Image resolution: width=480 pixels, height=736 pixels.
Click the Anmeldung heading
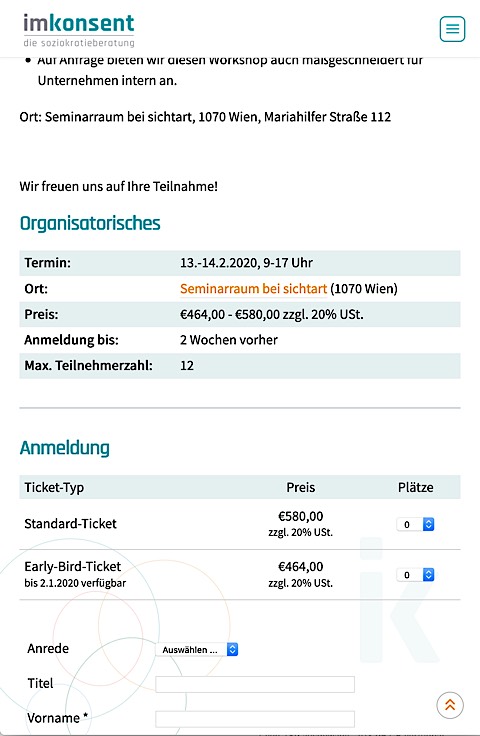click(x=65, y=448)
